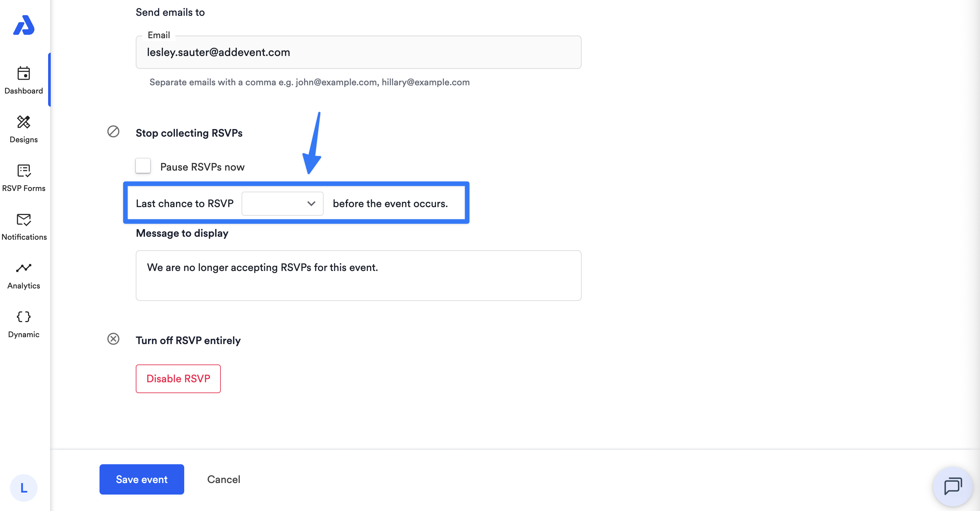Screen dimensions: 980x511
Task: Click the Turn off RSVP circle-x icon
Action: click(113, 339)
